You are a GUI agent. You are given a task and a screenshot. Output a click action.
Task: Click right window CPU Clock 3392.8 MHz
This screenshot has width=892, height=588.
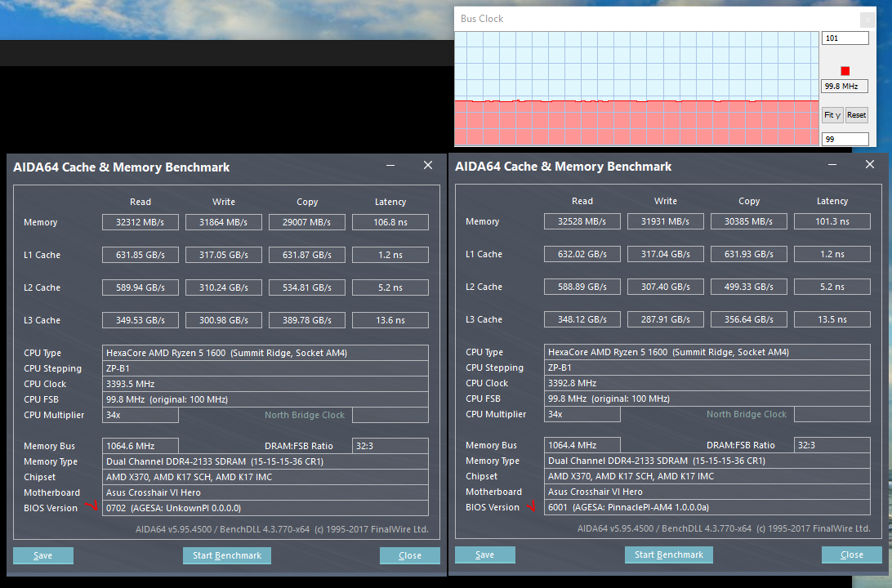[x=707, y=383]
